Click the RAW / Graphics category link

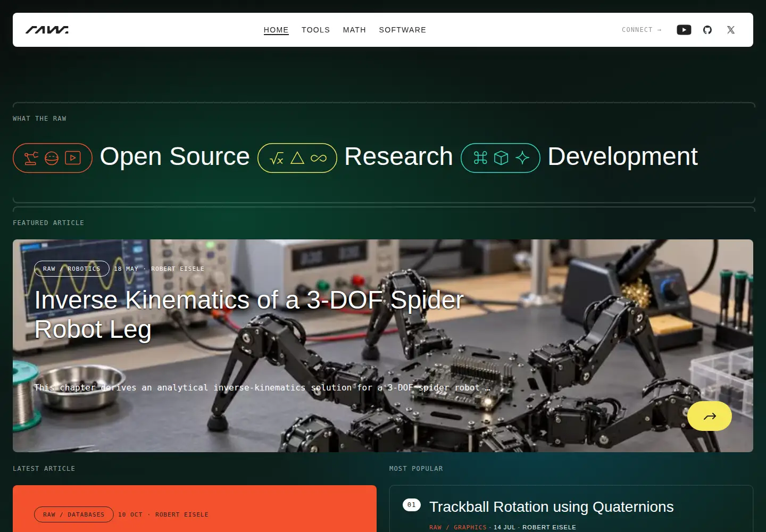458,527
